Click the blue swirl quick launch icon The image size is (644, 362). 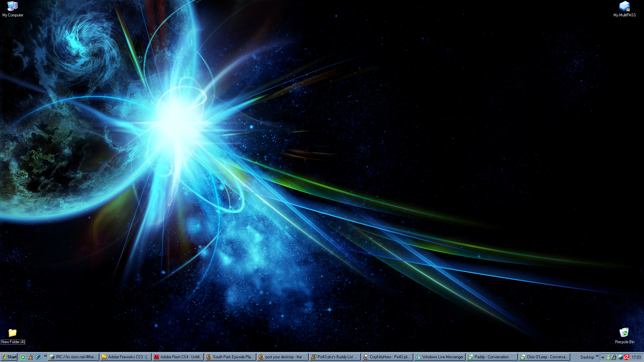tap(38, 357)
